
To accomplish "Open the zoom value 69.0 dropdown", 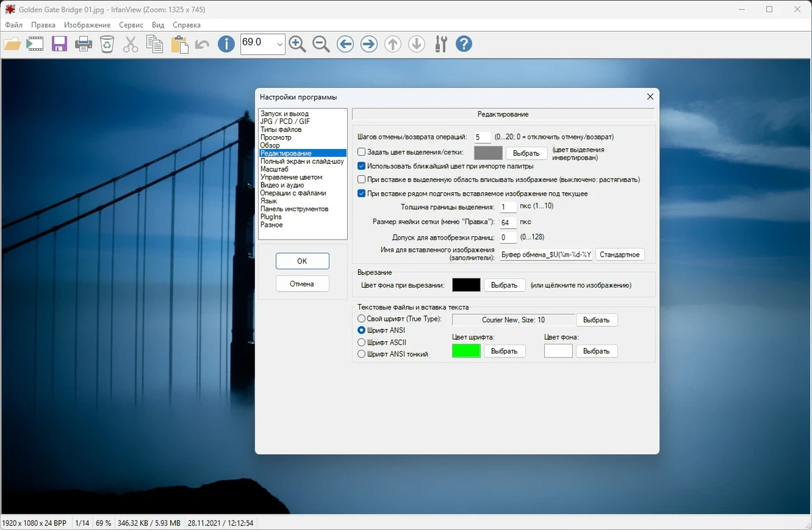I will [280, 45].
